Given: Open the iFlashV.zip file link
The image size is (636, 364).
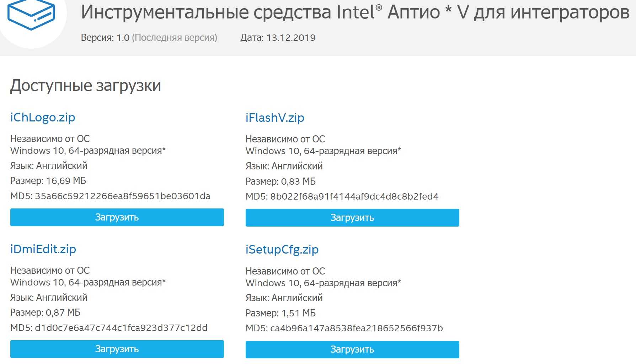Looking at the screenshot, I should (x=275, y=118).
